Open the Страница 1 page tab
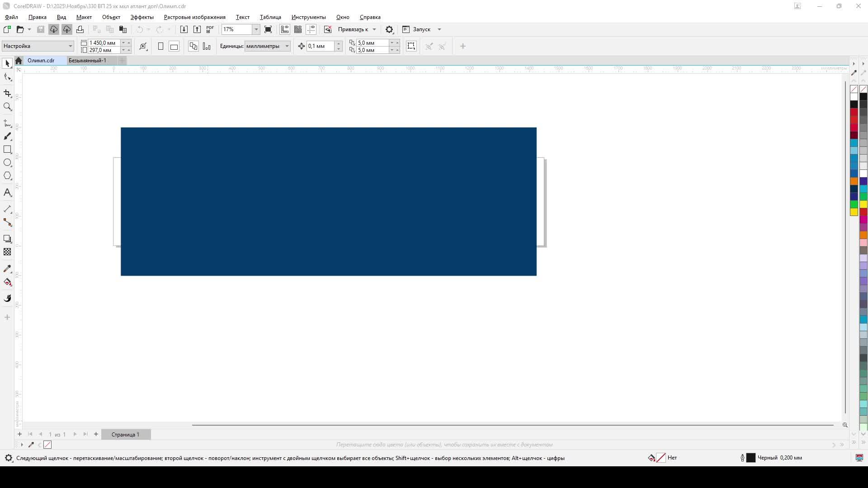Viewport: 868px width, 488px height. [125, 434]
